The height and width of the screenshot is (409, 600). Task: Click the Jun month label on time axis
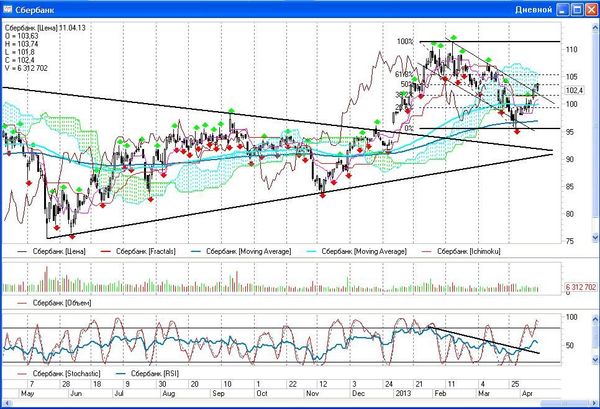point(76,393)
